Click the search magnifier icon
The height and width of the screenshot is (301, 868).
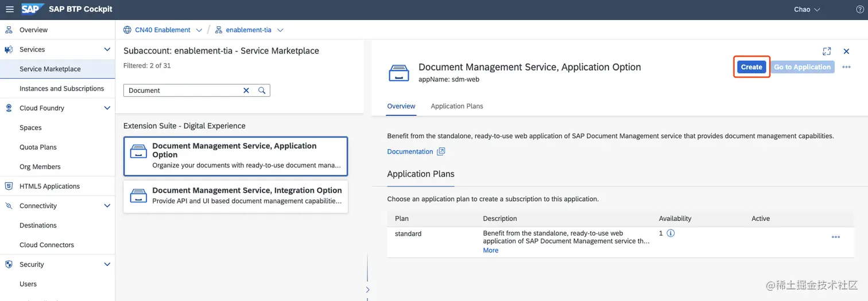click(x=262, y=91)
